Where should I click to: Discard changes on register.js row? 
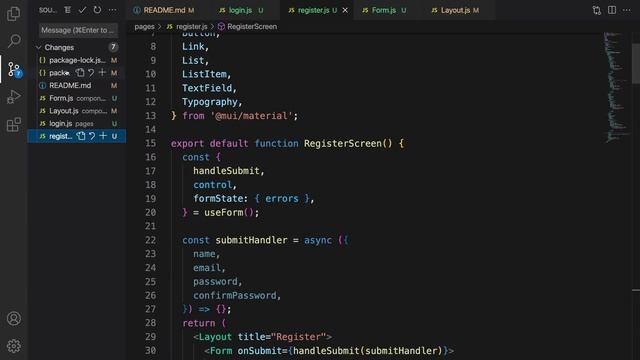click(x=92, y=136)
